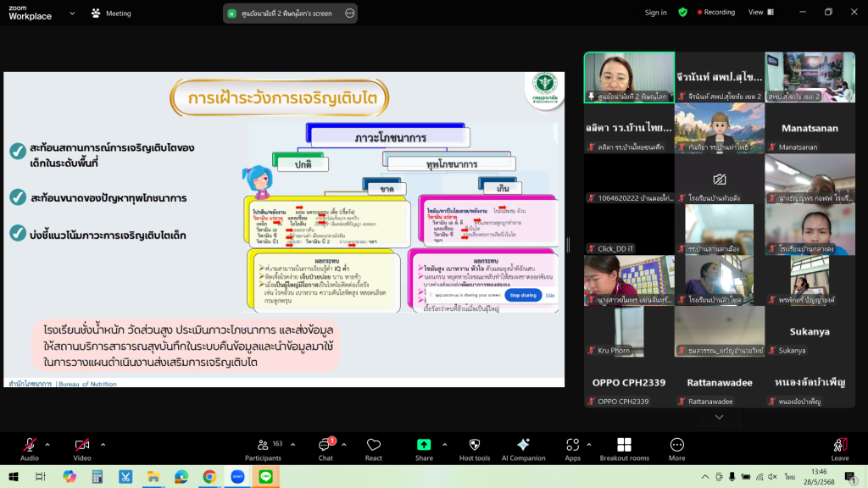Click the green encryption shield icon
Viewport: 868px width, 488px height.
point(682,12)
